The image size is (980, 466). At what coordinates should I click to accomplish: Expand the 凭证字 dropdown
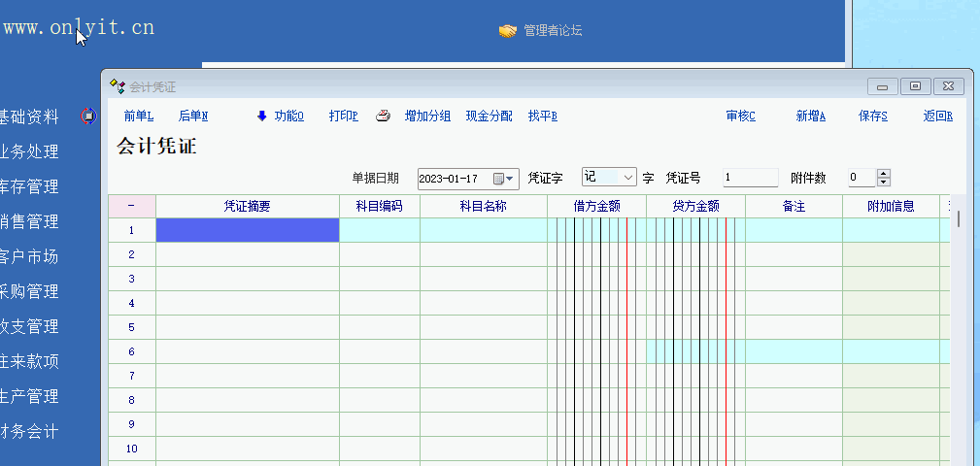627,178
